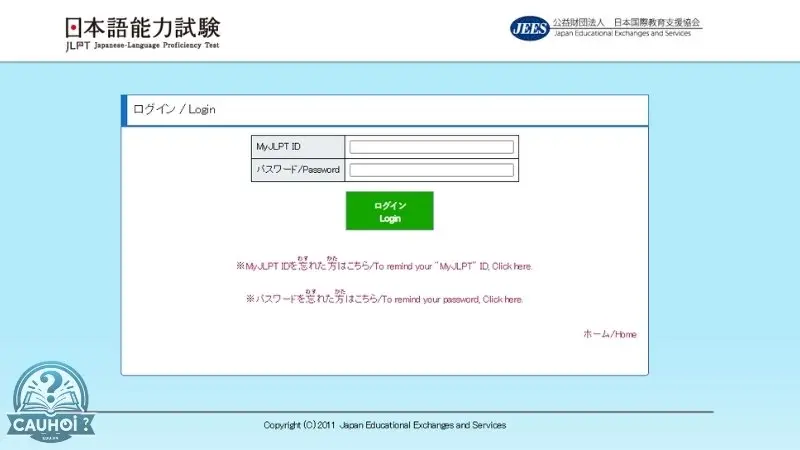The image size is (800, 450).
Task: Go to the Home link
Action: tap(610, 334)
